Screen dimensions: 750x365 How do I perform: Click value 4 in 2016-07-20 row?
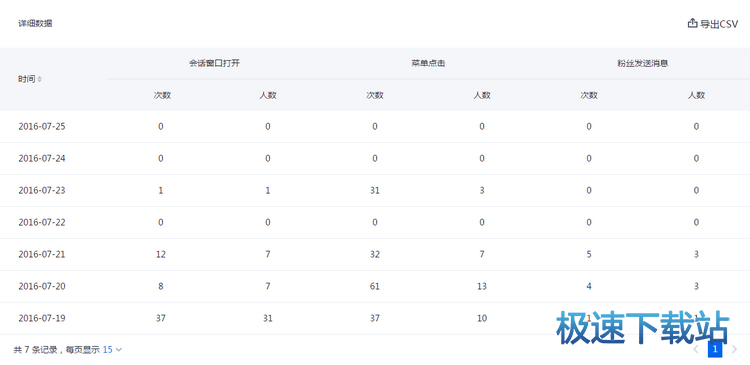[589, 287]
